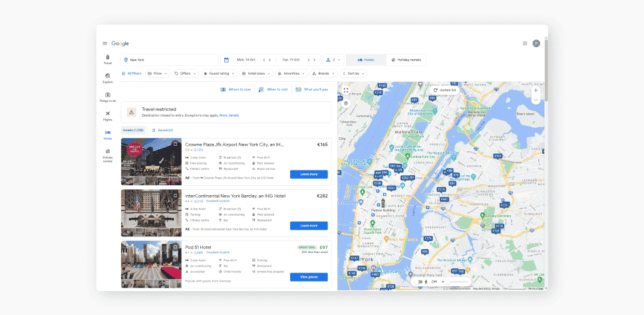Select the €114 map price marker
Viewport: 644px width, 315px height.
coord(441,190)
